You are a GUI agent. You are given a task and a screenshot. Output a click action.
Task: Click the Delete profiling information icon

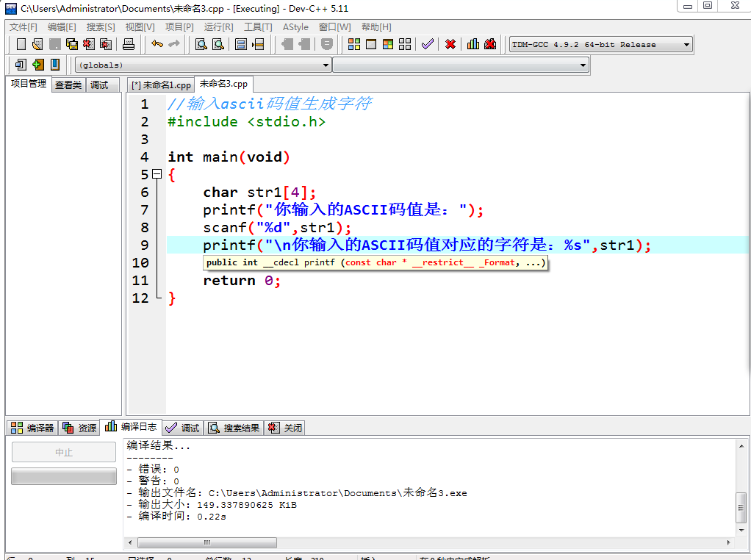pos(490,45)
